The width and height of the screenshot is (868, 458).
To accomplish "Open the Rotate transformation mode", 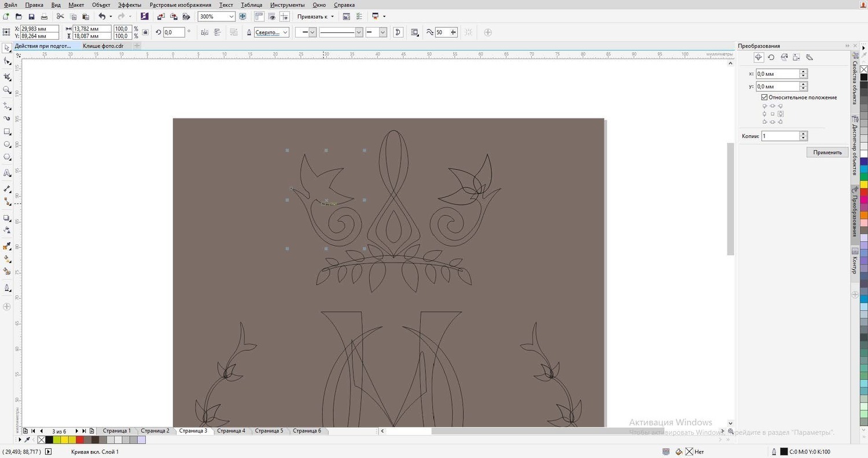I will (771, 57).
